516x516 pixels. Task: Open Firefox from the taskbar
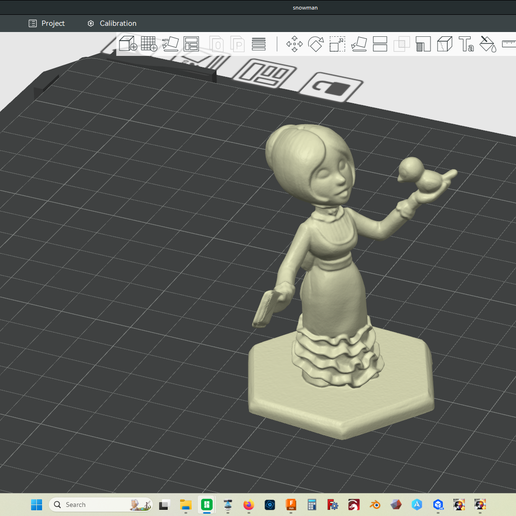(x=248, y=505)
